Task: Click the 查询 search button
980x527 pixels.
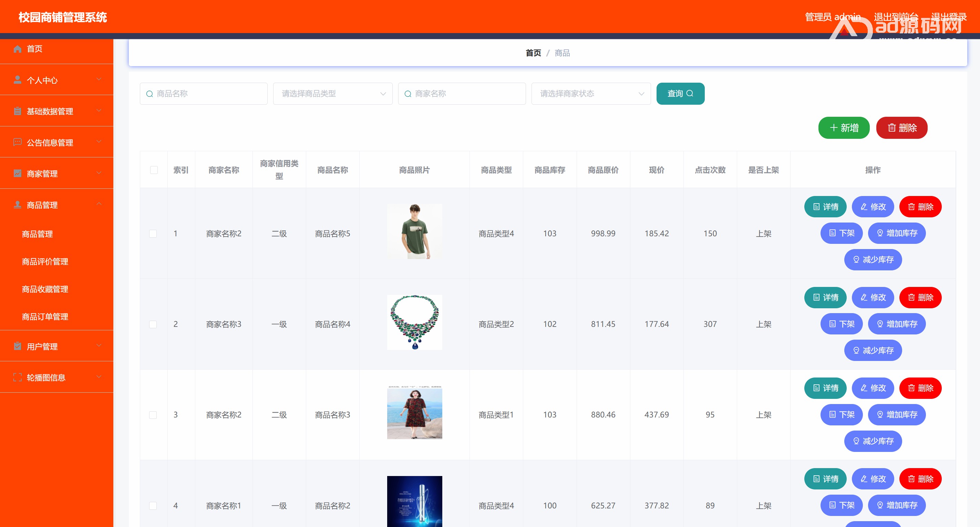Action: coord(680,94)
